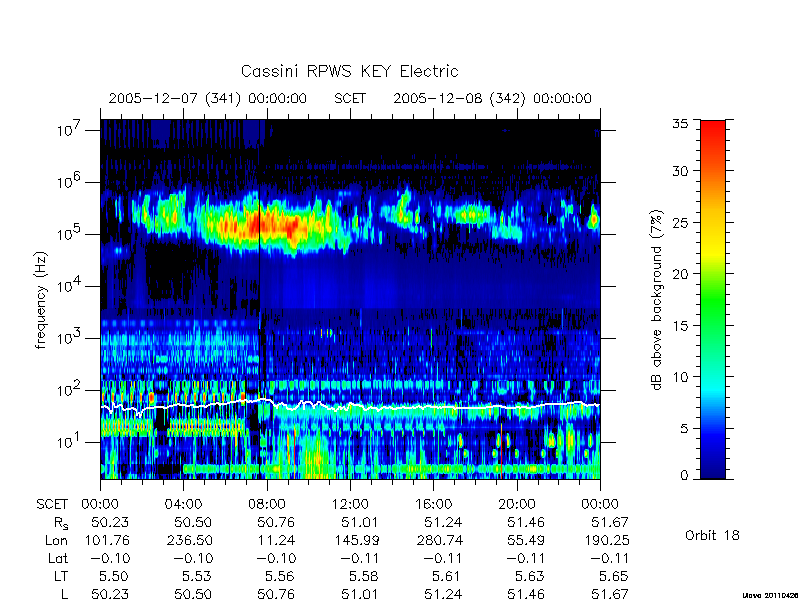The image size is (800, 600).
Task: Click the 'SCET' row label below the plot
Action: point(52,504)
